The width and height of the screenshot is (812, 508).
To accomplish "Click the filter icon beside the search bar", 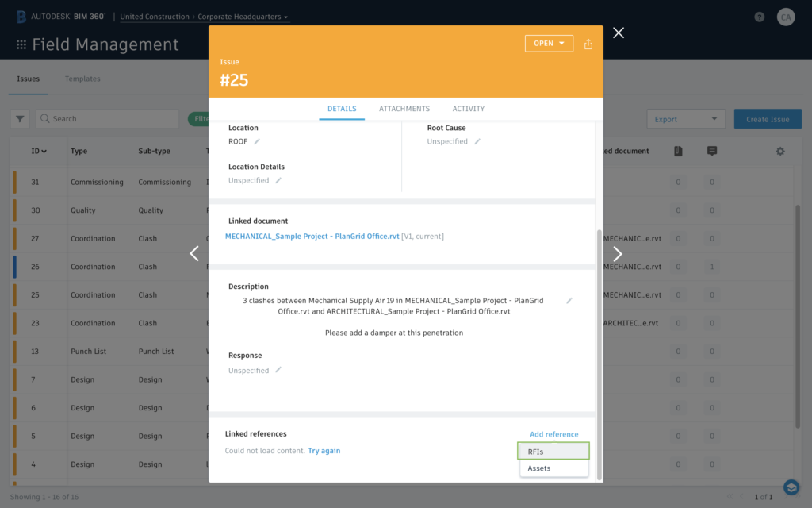I will [x=19, y=118].
